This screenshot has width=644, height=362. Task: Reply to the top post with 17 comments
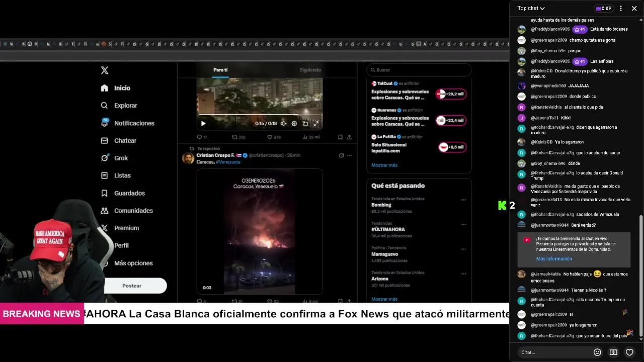coord(202,137)
